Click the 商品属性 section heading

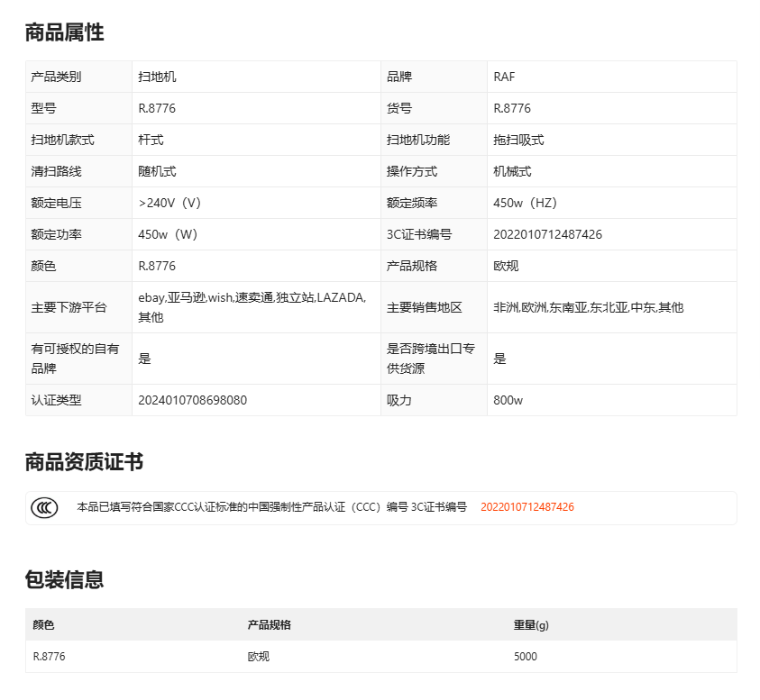tap(64, 33)
